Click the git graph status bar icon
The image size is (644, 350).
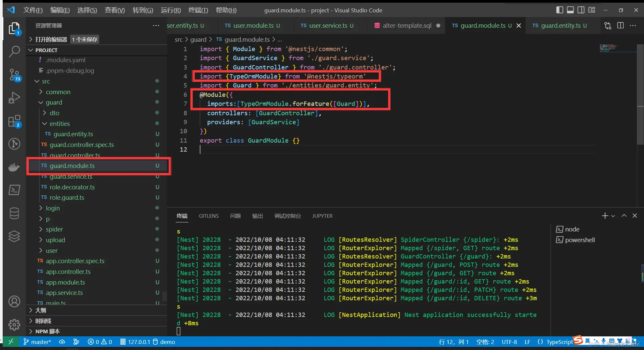click(x=76, y=342)
